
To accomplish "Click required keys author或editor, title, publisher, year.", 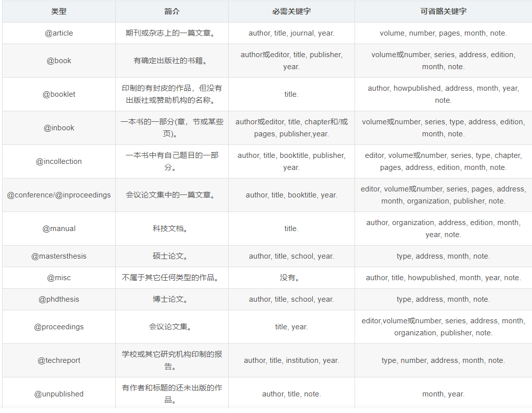I will click(291, 61).
